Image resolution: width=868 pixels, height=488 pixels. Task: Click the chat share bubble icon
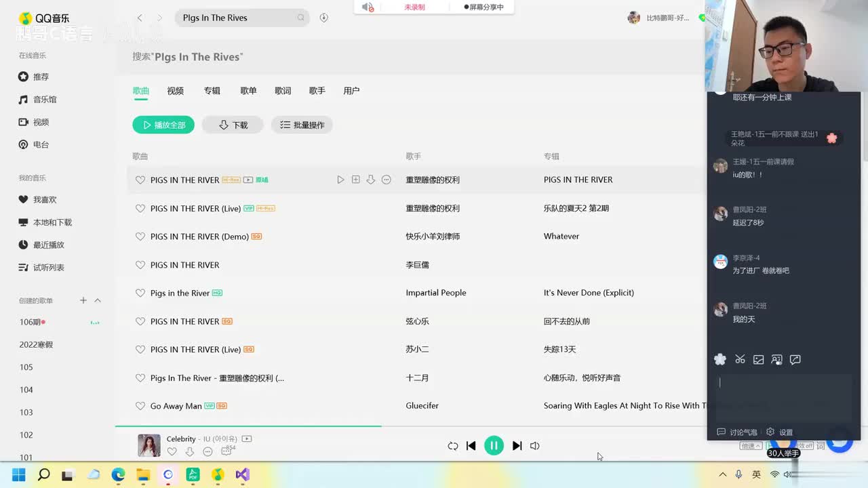[795, 359]
